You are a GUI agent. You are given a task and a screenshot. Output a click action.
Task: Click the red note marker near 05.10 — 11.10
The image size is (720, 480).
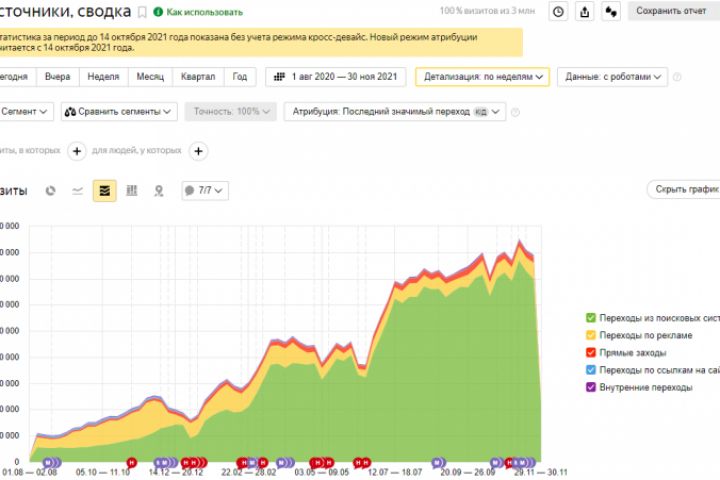132,463
